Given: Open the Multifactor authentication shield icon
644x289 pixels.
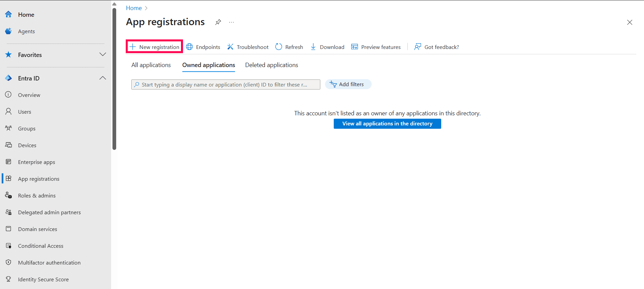Looking at the screenshot, I should (x=8, y=262).
